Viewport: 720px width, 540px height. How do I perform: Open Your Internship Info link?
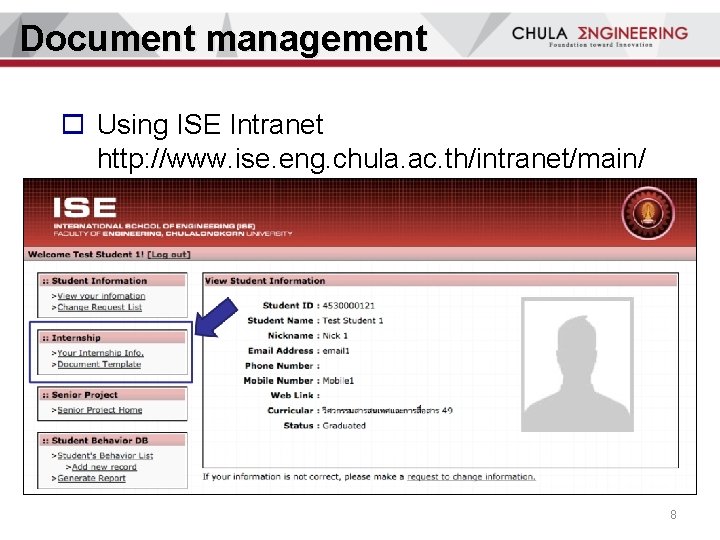tap(101, 353)
